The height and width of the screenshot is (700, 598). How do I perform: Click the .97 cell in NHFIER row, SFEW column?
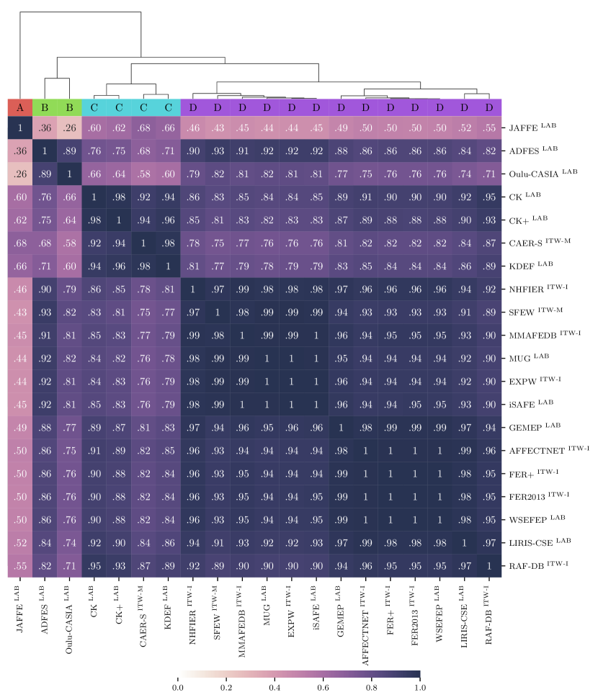click(218, 290)
